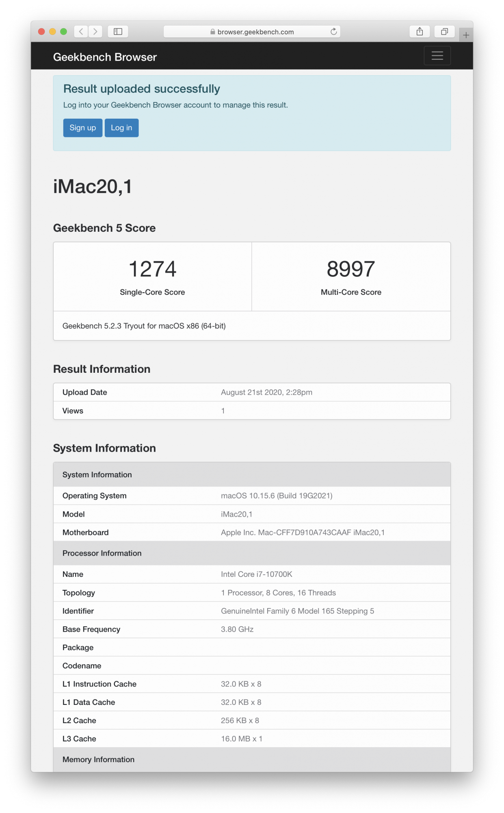The height and width of the screenshot is (813, 504).
Task: Click the L1 Data Cache label
Action: (x=89, y=702)
